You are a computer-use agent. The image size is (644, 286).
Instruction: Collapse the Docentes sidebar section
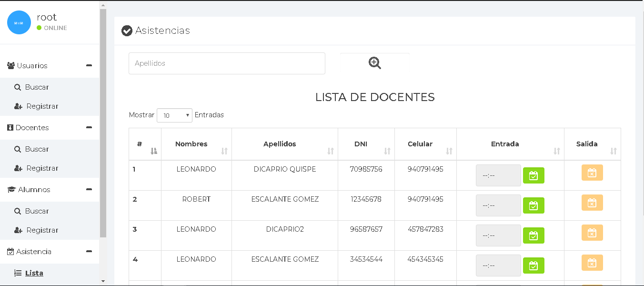click(89, 128)
